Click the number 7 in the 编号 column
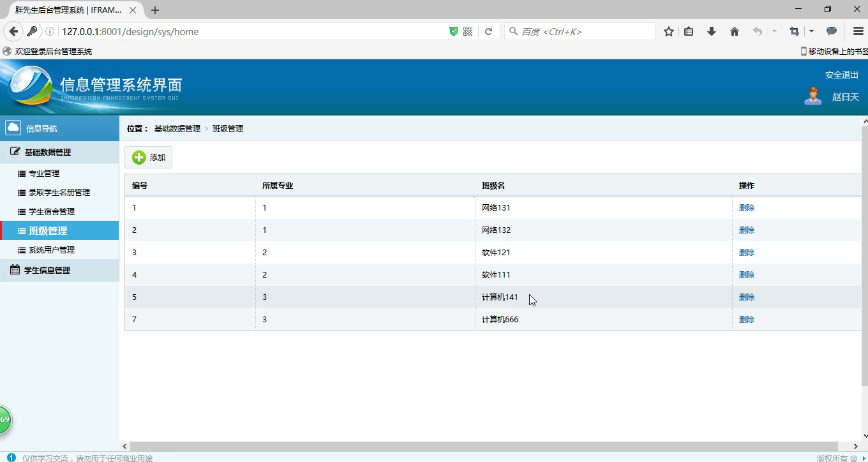 click(x=134, y=319)
